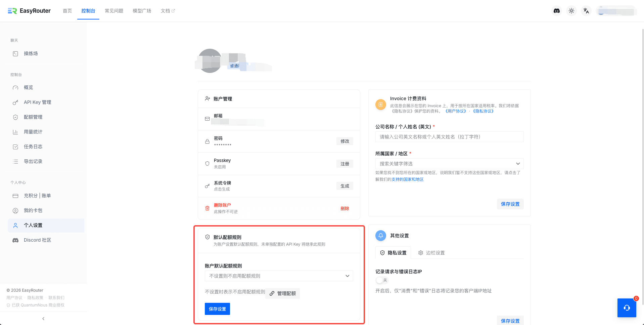The height and width of the screenshot is (325, 644).
Task: Click the Discord 社区 sidebar icon
Action: coord(15,240)
